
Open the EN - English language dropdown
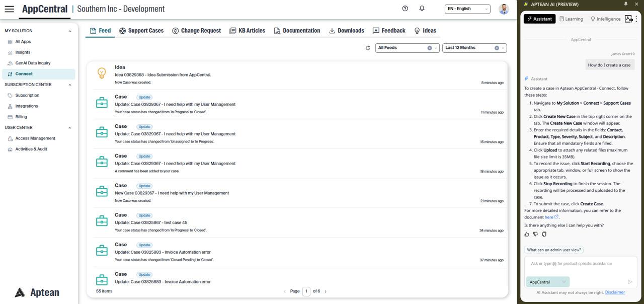tap(467, 9)
